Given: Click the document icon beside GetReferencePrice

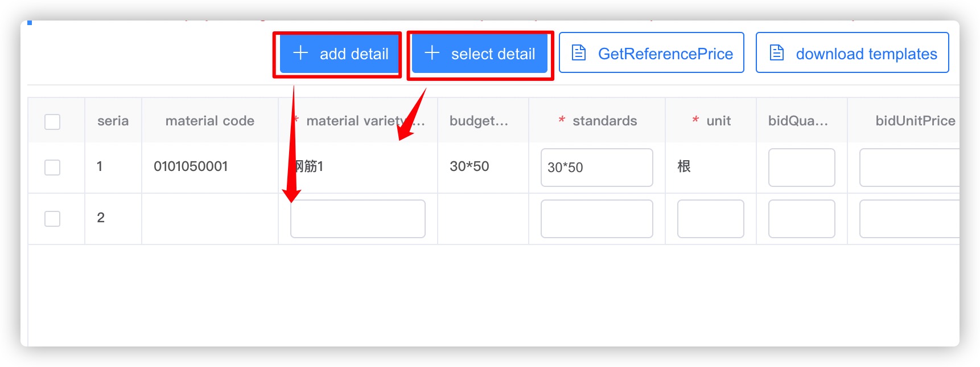Looking at the screenshot, I should (x=578, y=52).
